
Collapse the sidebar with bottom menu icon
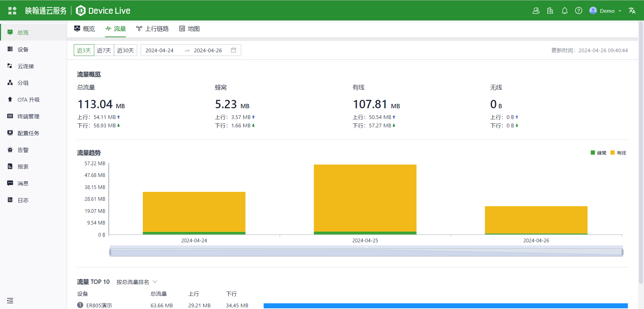[x=10, y=301]
